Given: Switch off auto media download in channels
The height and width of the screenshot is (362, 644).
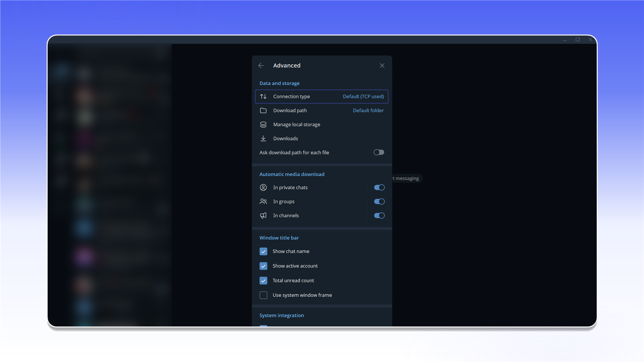Looking at the screenshot, I should (379, 216).
